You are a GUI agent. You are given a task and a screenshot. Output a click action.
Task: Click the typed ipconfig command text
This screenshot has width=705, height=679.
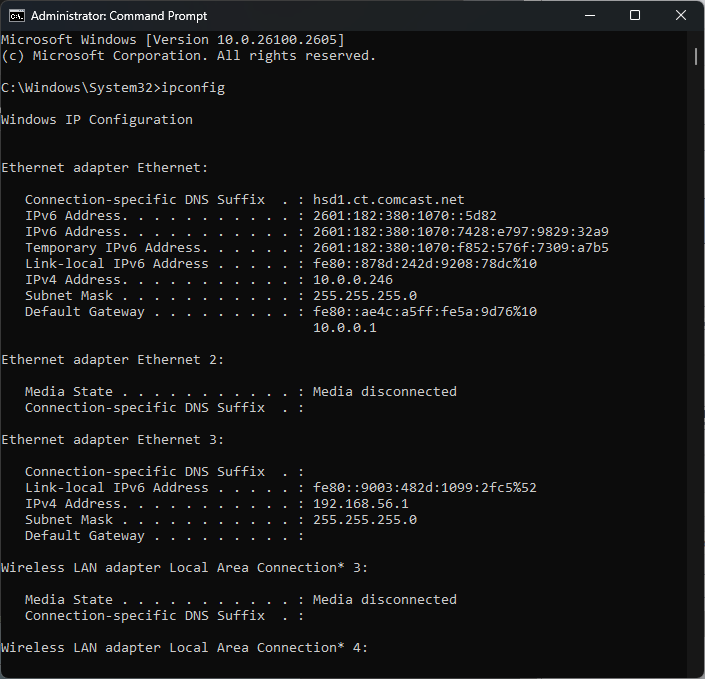coord(192,88)
